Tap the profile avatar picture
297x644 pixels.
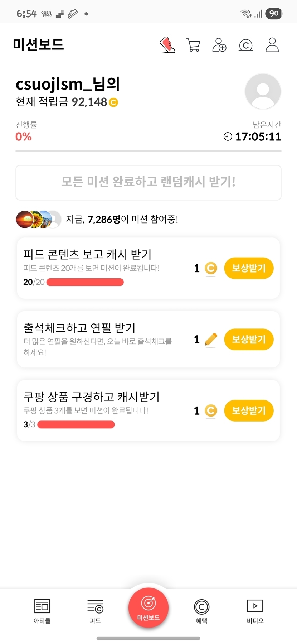click(x=263, y=91)
